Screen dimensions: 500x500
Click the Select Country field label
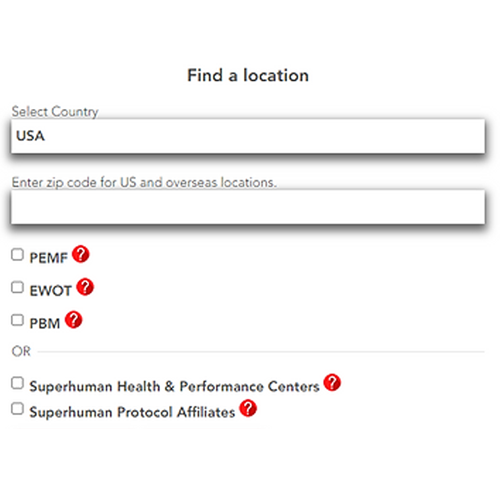(x=55, y=112)
